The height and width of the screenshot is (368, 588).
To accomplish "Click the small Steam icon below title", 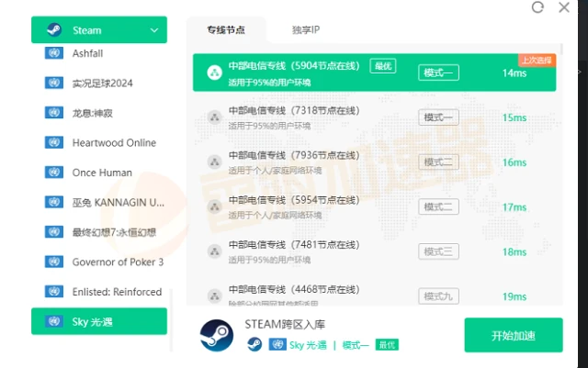I will click(254, 344).
